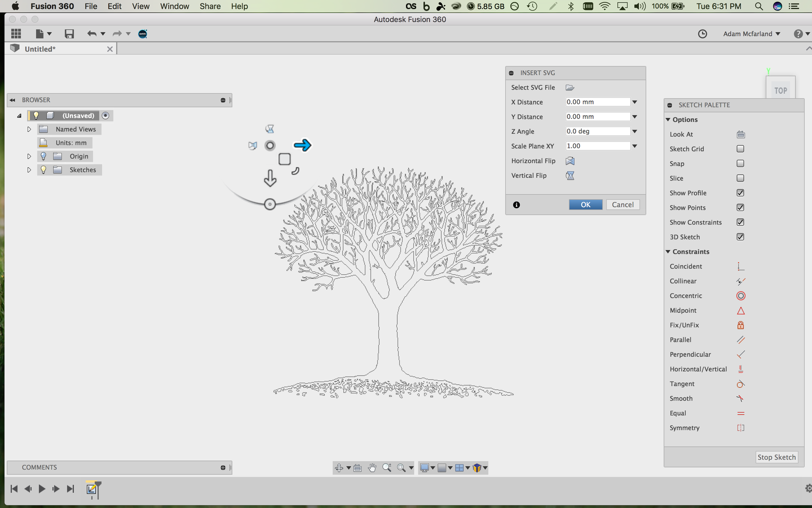Collapse the Constraints section in Sketch Palette

[669, 252]
